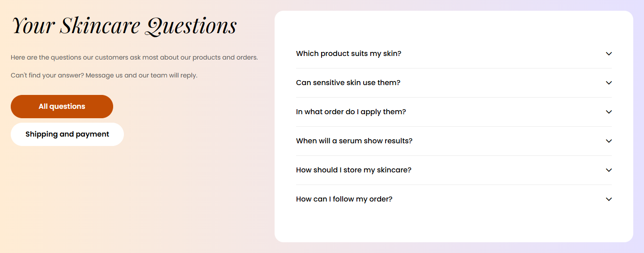Image resolution: width=644 pixels, height=253 pixels.
Task: Select the 'All questions' category filter
Action: pos(62,107)
